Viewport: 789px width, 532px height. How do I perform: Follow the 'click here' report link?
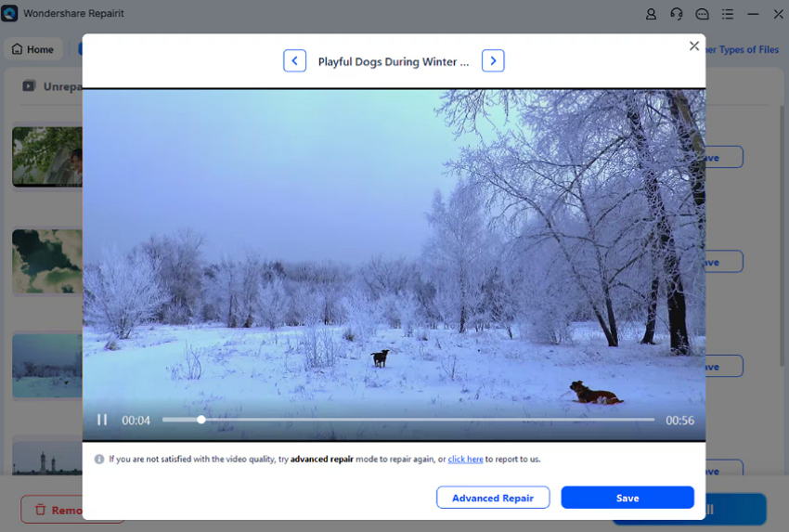[465, 459]
